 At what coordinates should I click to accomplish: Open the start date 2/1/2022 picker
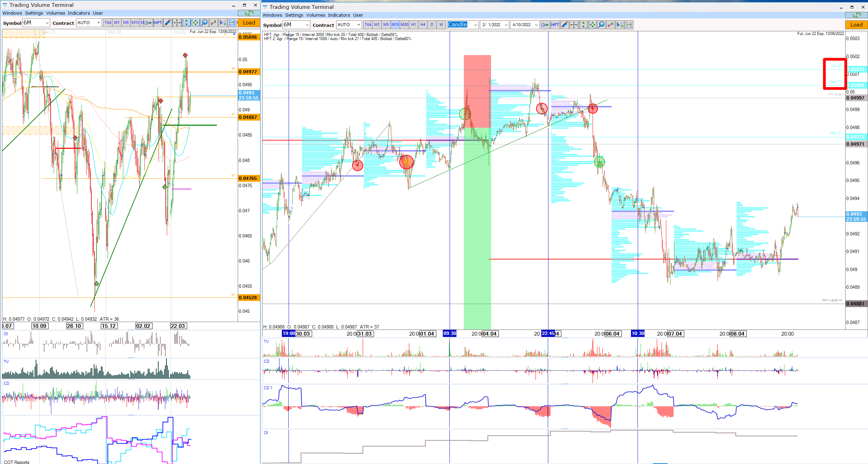coord(494,25)
